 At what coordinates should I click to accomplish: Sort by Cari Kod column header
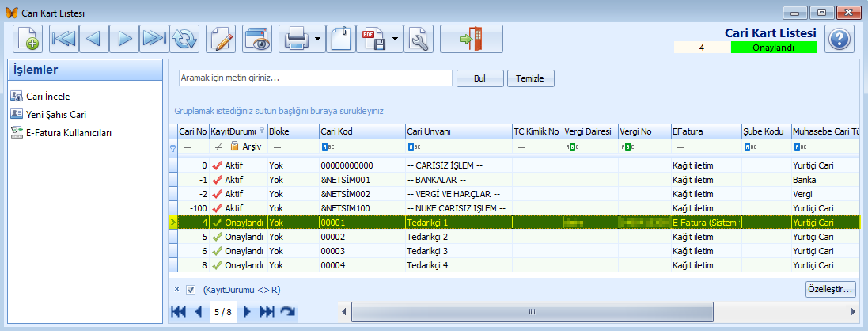(362, 131)
